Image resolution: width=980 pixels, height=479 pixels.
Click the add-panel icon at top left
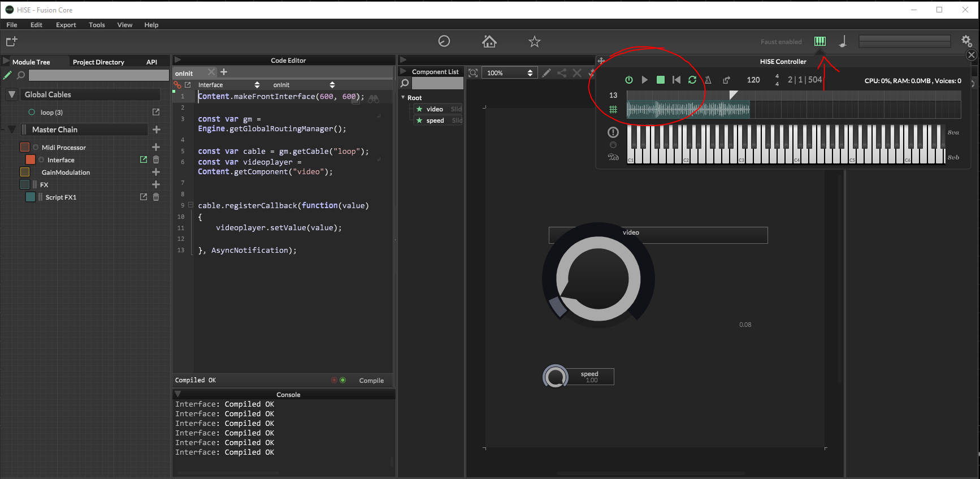point(12,41)
